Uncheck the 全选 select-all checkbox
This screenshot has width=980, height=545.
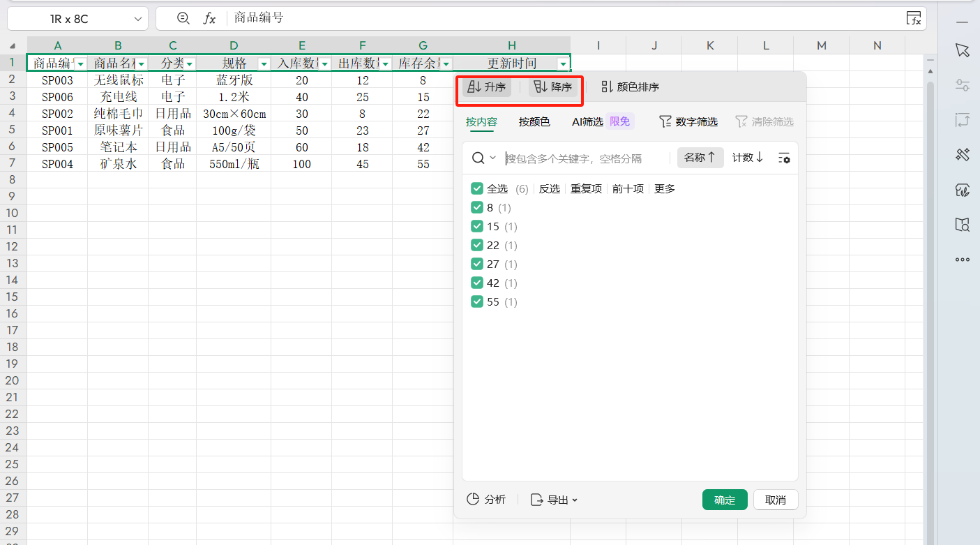(477, 188)
